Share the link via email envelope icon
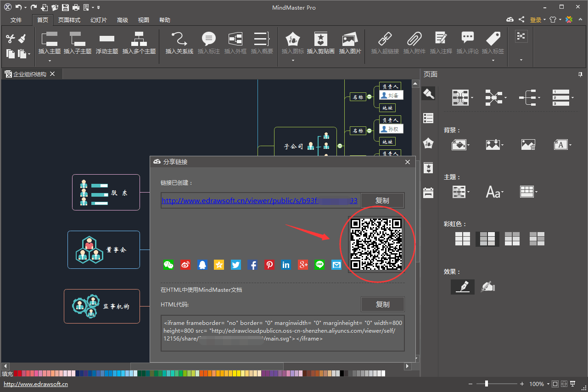 click(x=336, y=265)
